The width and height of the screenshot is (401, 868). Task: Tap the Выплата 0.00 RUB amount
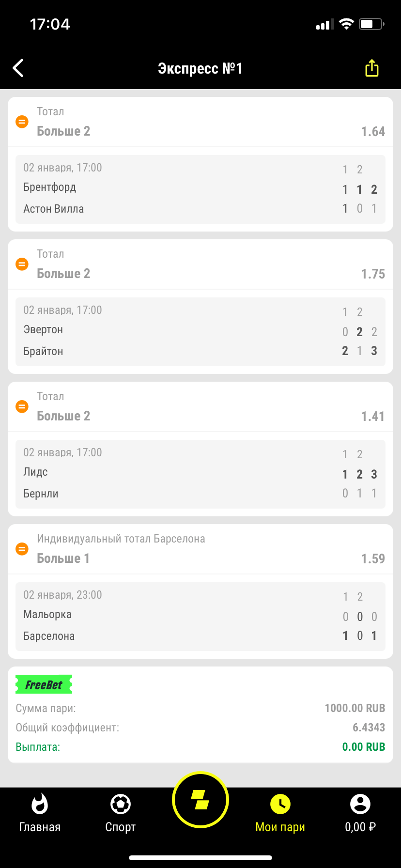pos(363,747)
